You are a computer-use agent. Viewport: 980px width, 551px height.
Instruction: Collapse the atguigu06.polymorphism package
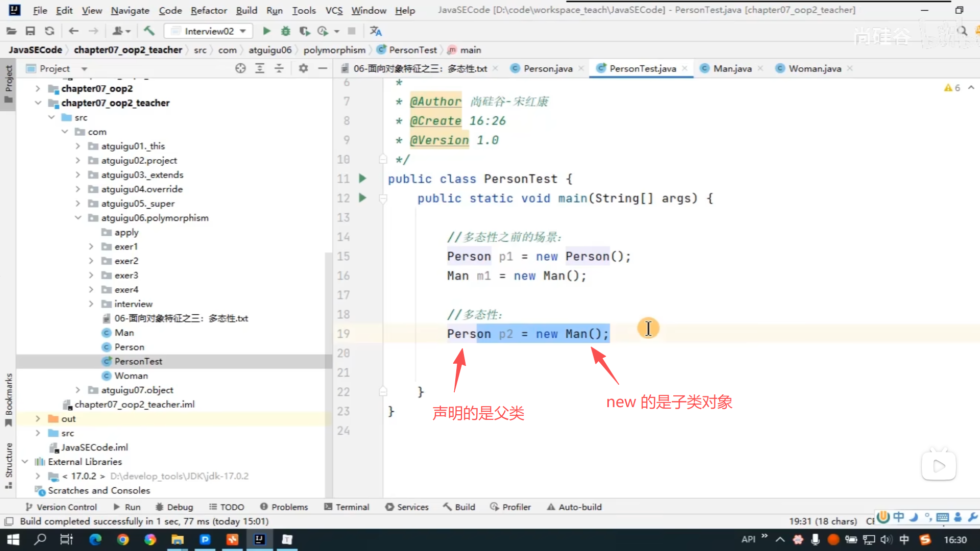point(78,218)
